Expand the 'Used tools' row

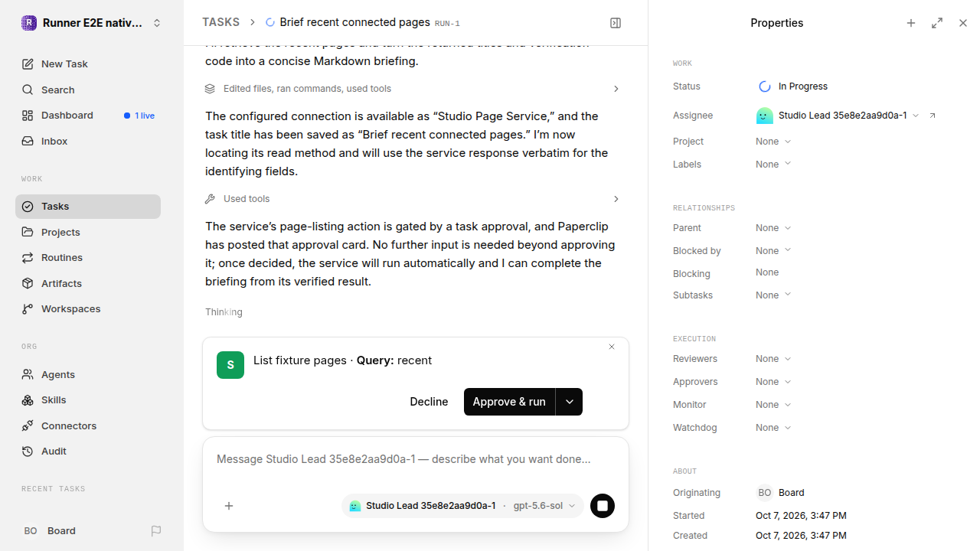[x=413, y=199]
